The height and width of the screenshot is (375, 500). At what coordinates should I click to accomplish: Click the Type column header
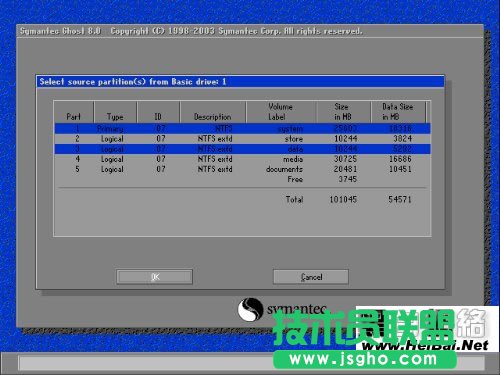[x=115, y=112]
